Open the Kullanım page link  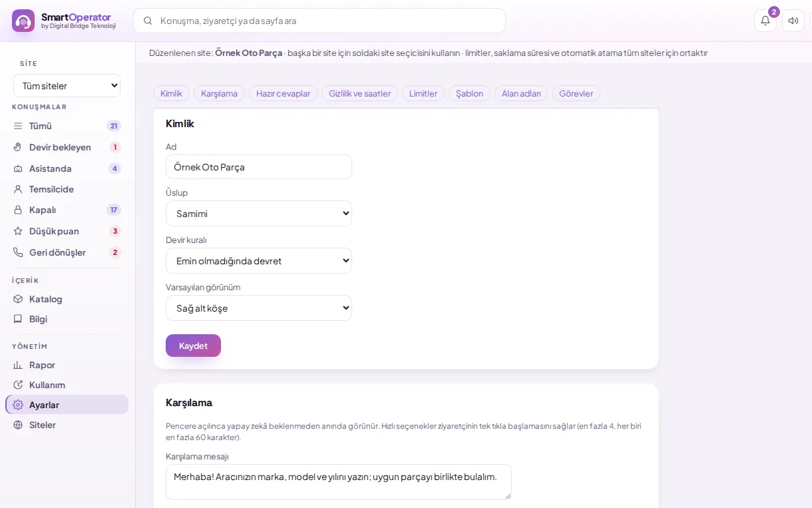coord(67,385)
